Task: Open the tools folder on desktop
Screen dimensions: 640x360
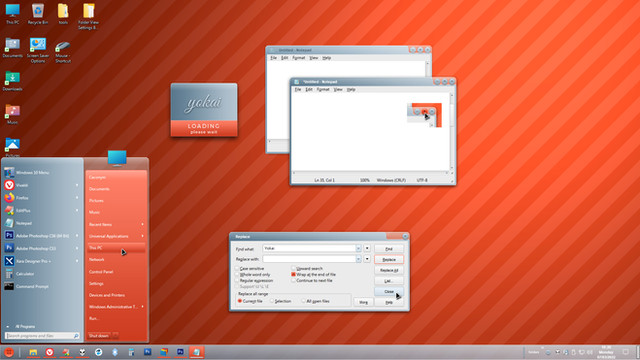Action: [x=63, y=14]
